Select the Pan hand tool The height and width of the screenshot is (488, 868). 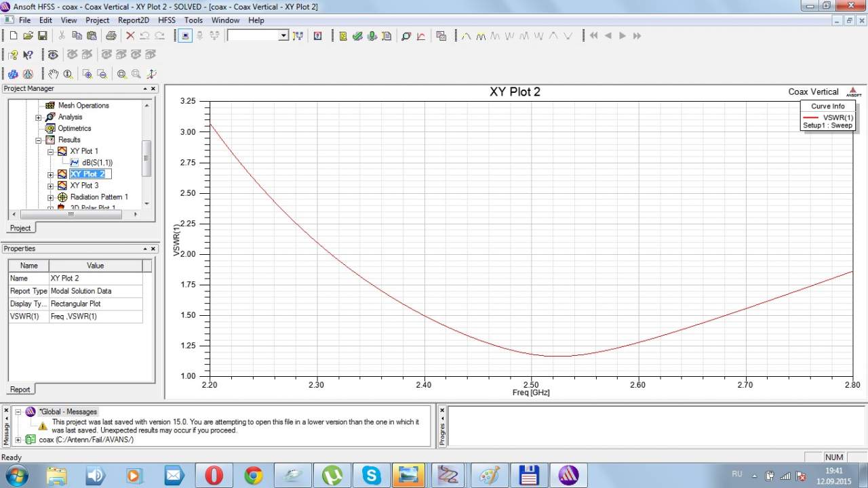tap(53, 74)
